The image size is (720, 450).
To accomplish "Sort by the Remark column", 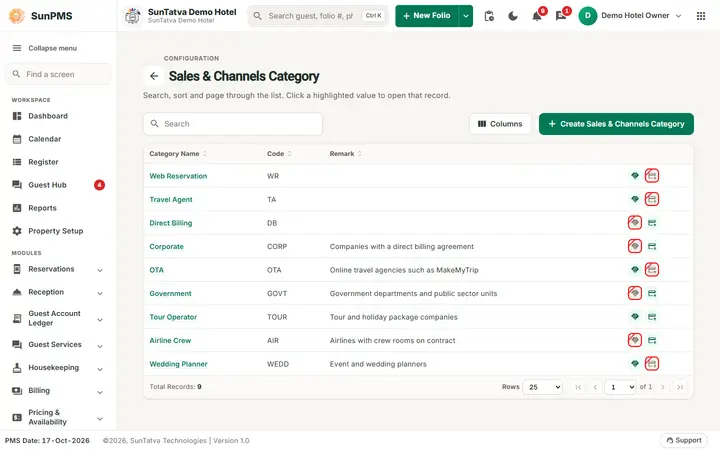I will tap(345, 154).
